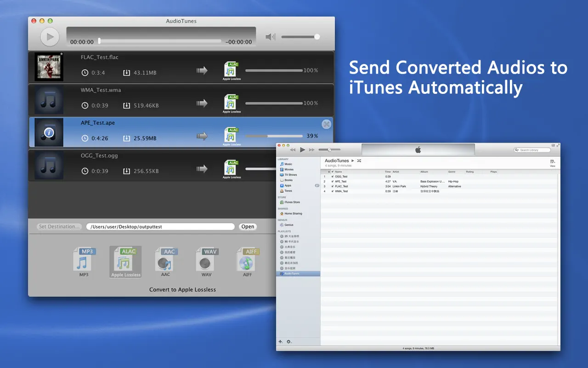
Task: Select the ALAC conversion icon on FLAC_Test.flac
Action: (231, 70)
